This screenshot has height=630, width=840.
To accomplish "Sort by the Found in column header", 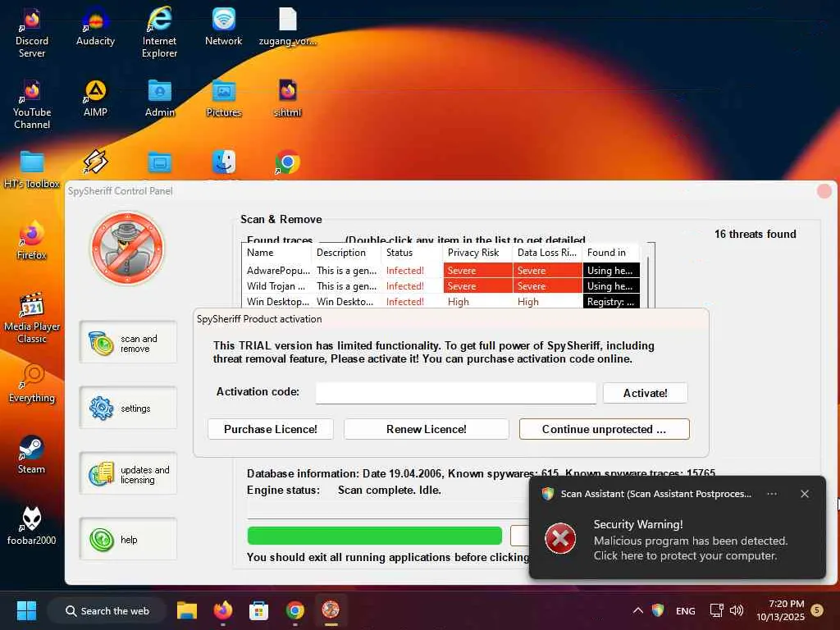I will (x=610, y=253).
